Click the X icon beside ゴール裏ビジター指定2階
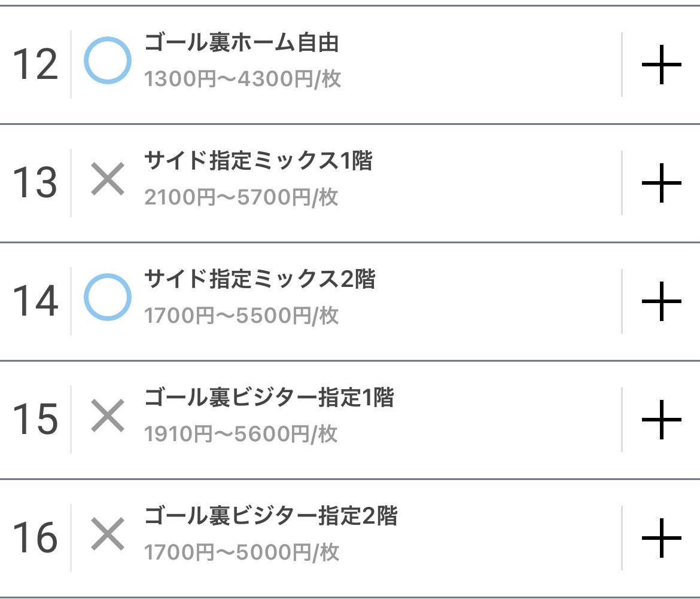700x599 pixels. [x=108, y=534]
